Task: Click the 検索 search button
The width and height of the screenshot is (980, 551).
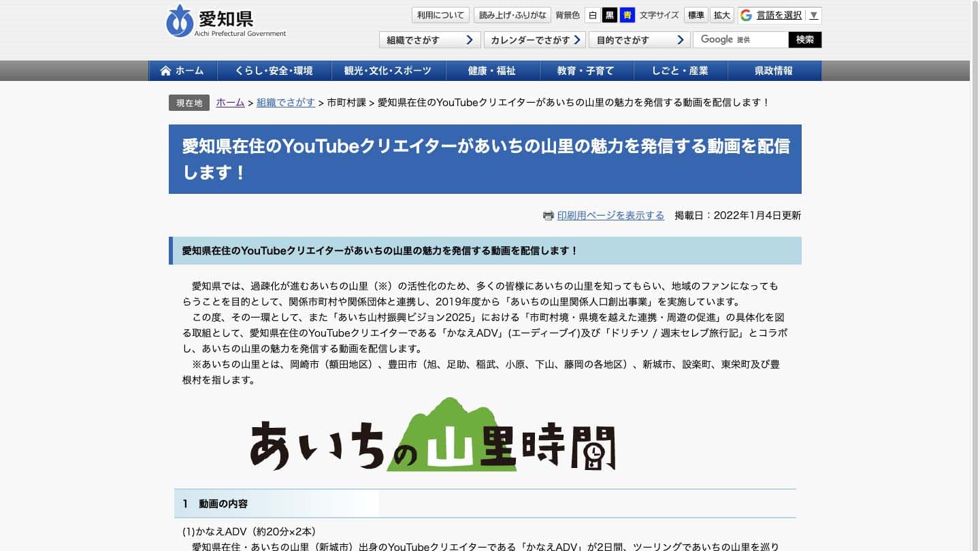Action: tap(804, 39)
